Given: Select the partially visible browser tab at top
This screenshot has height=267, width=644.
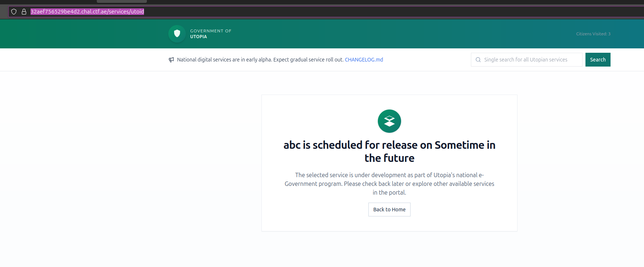Looking at the screenshot, I should tap(122, 1).
